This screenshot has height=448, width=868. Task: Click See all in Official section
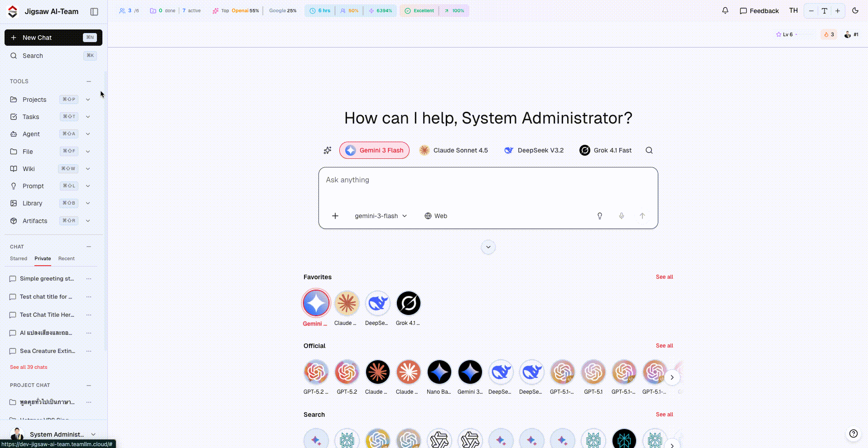tap(664, 346)
